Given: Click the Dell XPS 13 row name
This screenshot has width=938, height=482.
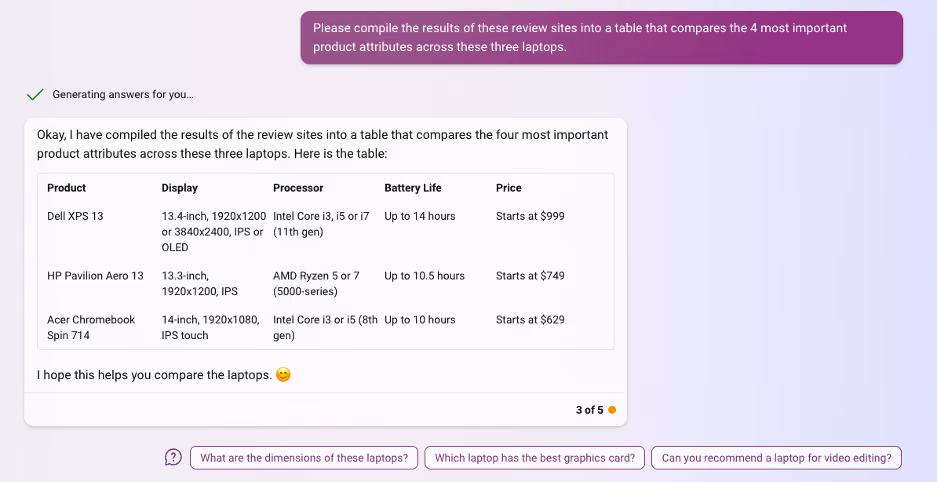Looking at the screenshot, I should pyautogui.click(x=75, y=216).
